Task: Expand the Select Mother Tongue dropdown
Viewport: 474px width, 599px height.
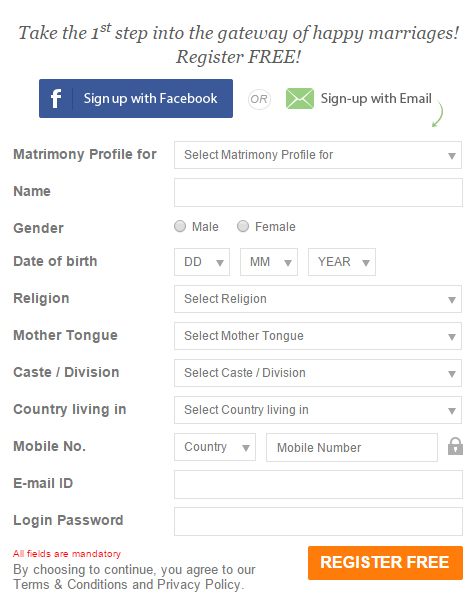Action: 318,336
